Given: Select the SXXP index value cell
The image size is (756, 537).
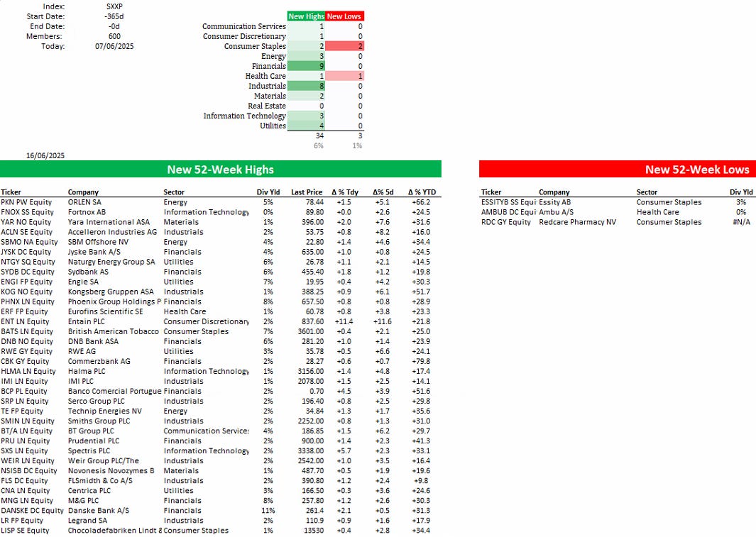Looking at the screenshot, I should (x=114, y=7).
